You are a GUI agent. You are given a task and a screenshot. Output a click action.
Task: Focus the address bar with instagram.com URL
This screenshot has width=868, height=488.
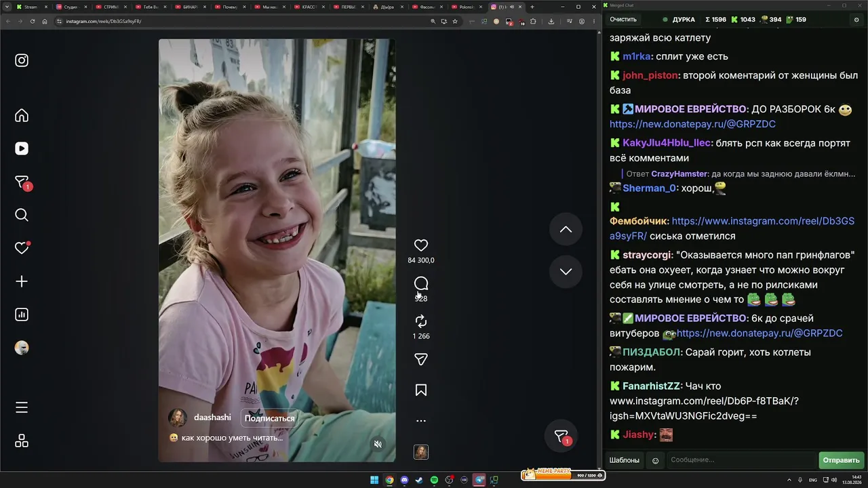click(244, 21)
